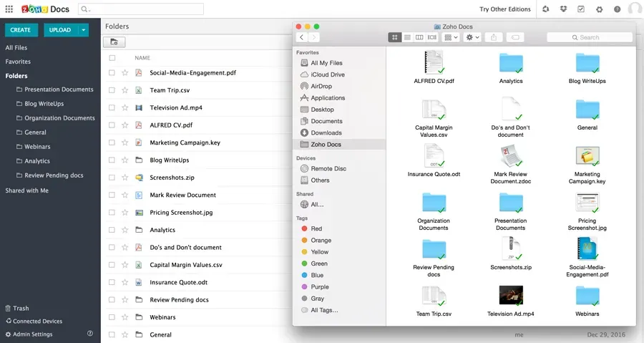Open the settings gear in Zoho header
The image size is (644, 343).
[599, 9]
